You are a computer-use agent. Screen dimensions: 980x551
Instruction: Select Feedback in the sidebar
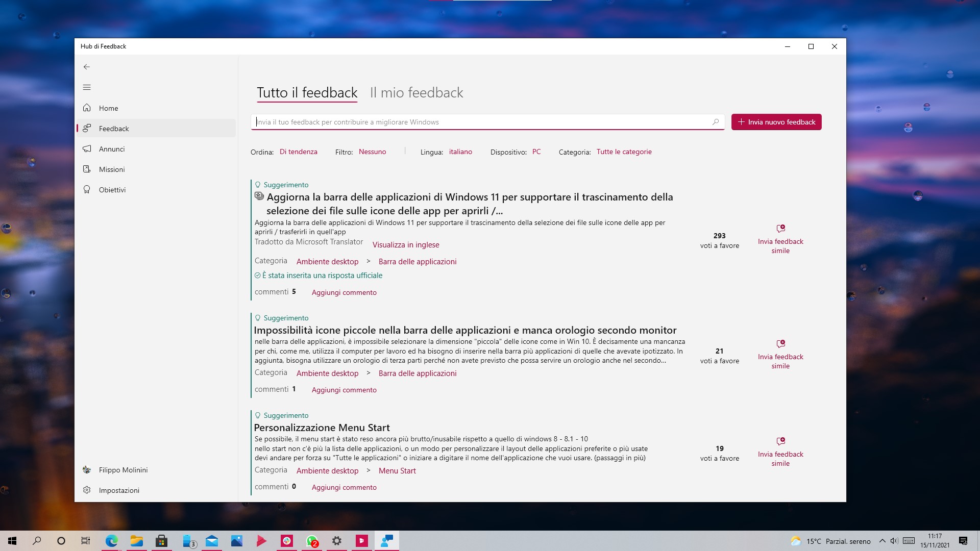click(156, 129)
